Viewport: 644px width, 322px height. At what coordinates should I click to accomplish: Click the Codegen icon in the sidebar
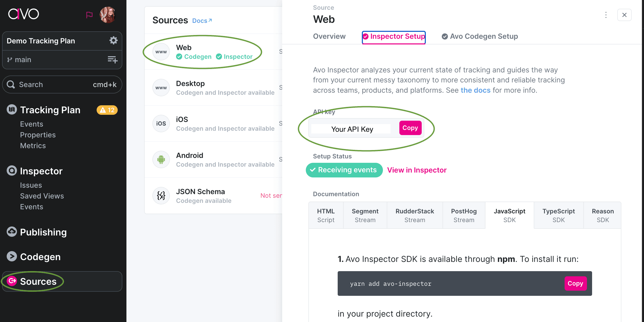click(12, 257)
